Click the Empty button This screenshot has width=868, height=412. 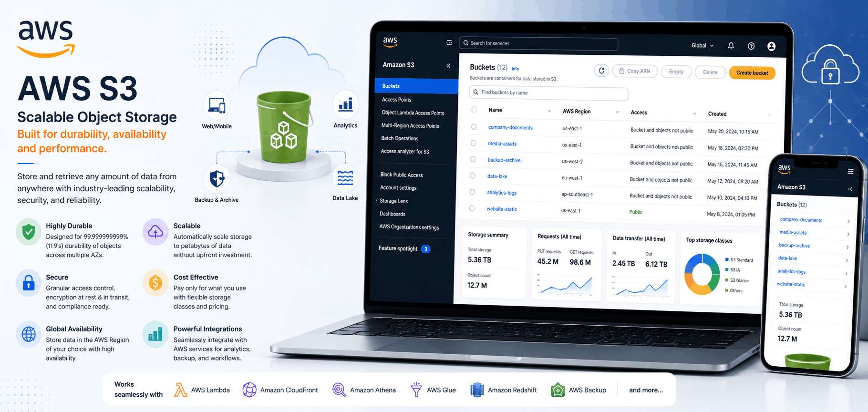pyautogui.click(x=676, y=72)
